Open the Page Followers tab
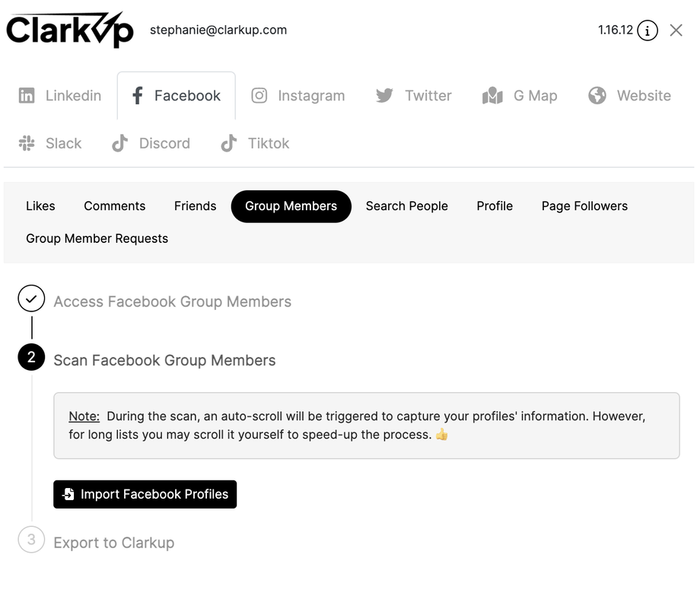 (x=584, y=206)
